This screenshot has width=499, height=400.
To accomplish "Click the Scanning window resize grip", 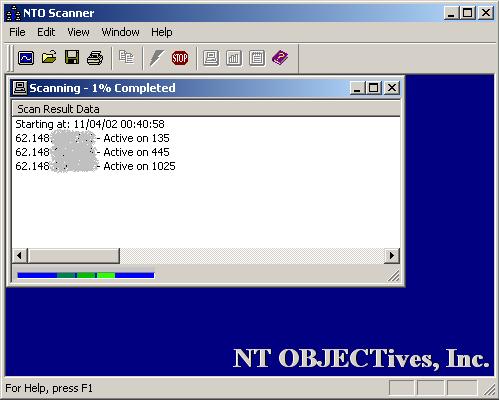I will (x=394, y=276).
